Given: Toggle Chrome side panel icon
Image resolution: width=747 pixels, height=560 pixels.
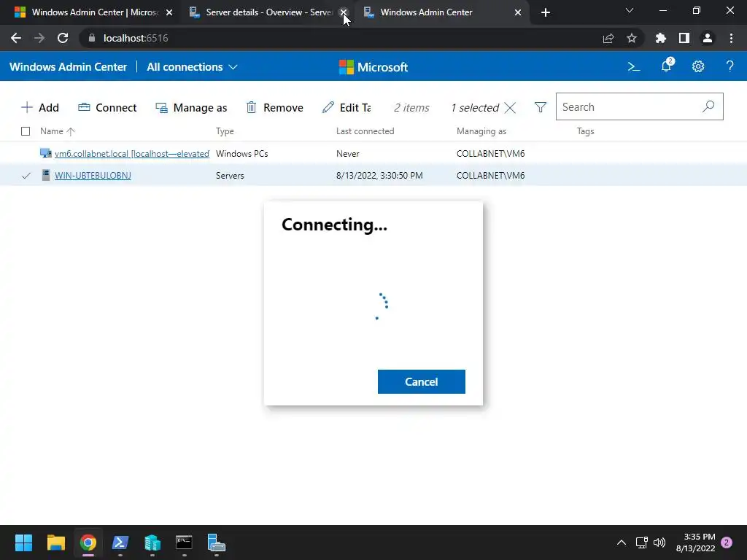Looking at the screenshot, I should tap(684, 38).
